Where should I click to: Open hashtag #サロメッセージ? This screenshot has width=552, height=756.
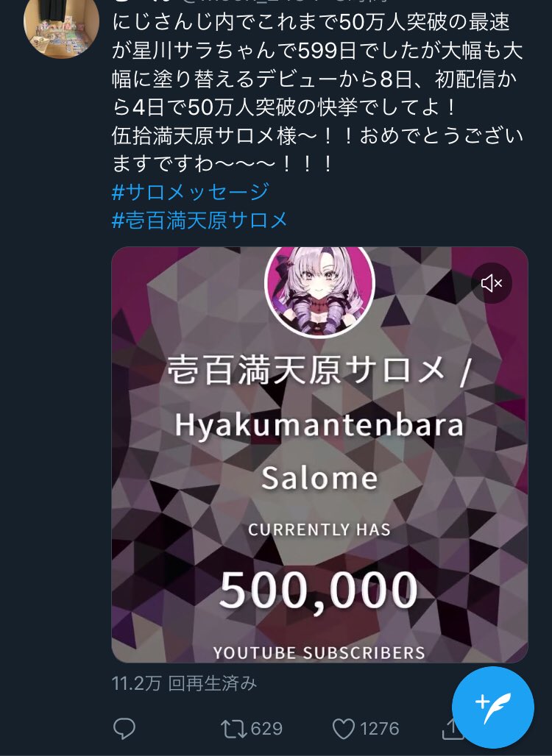point(190,192)
